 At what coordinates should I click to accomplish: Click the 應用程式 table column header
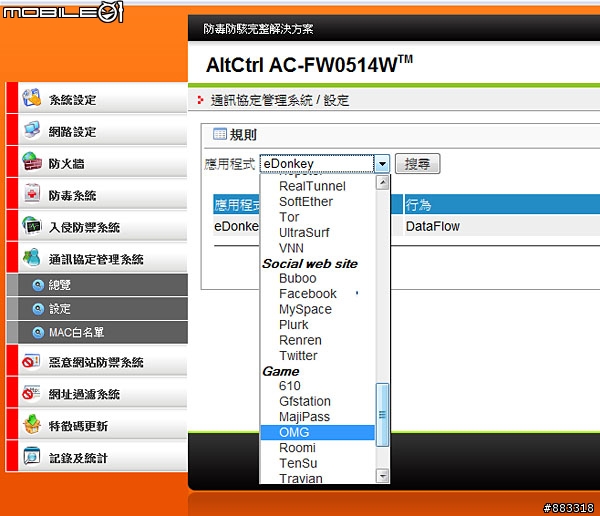236,205
